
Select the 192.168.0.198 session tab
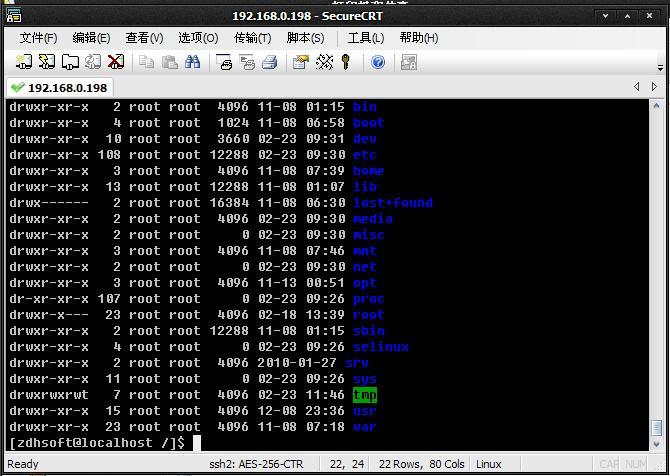pyautogui.click(x=60, y=88)
